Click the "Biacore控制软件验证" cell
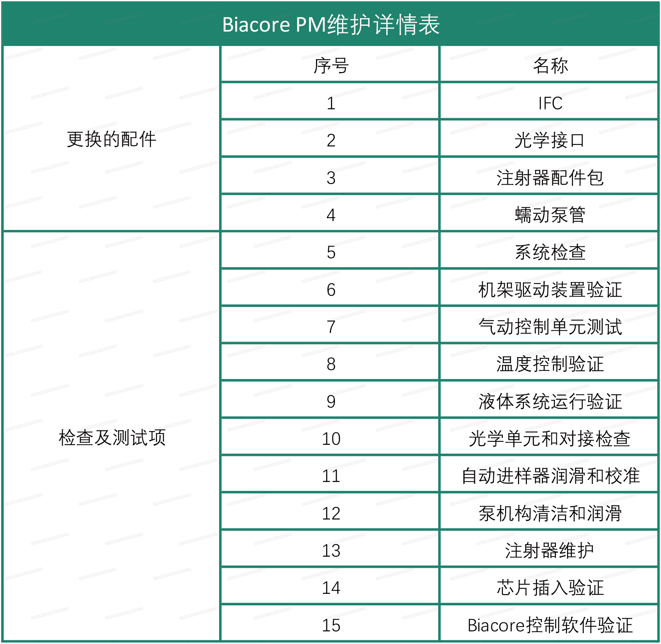 click(549, 623)
